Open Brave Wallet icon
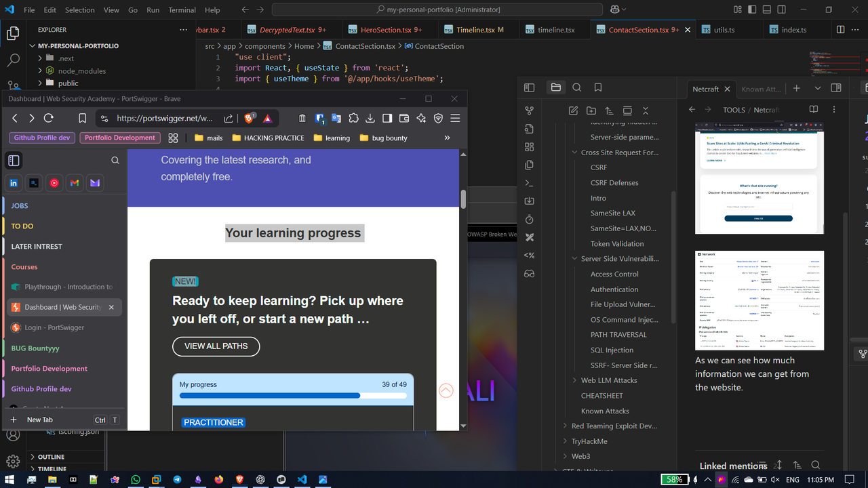The height and width of the screenshot is (488, 868). click(x=404, y=118)
